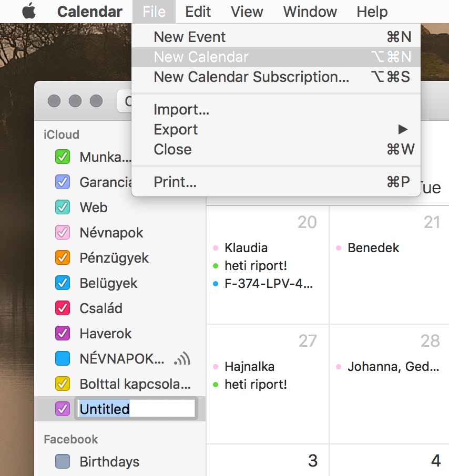Click the Facebook section header

(x=71, y=439)
